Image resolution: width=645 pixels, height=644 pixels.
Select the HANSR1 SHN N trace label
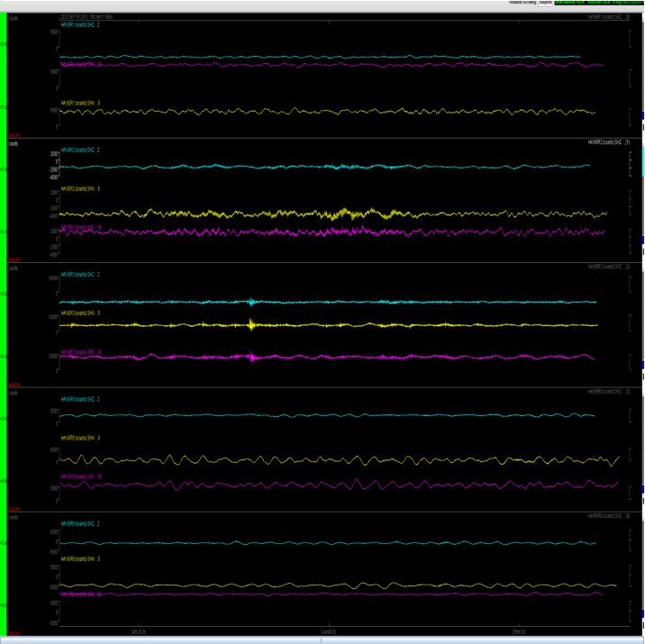click(x=80, y=103)
